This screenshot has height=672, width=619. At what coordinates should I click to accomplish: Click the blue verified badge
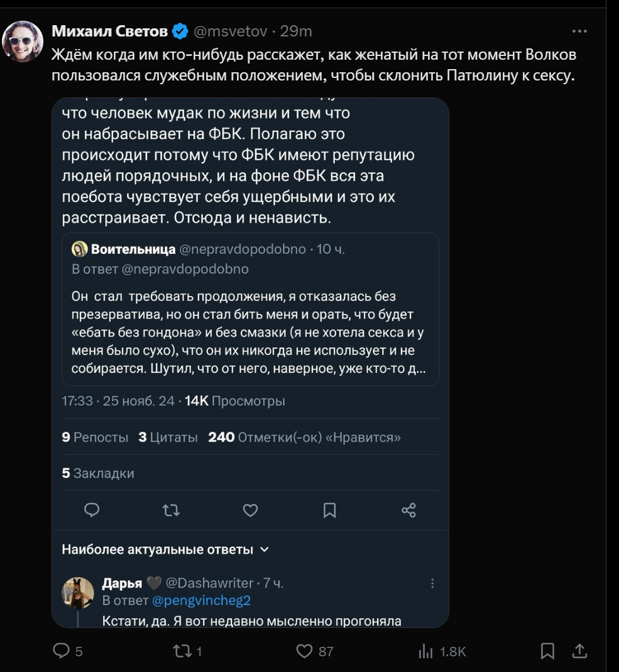coord(180,31)
